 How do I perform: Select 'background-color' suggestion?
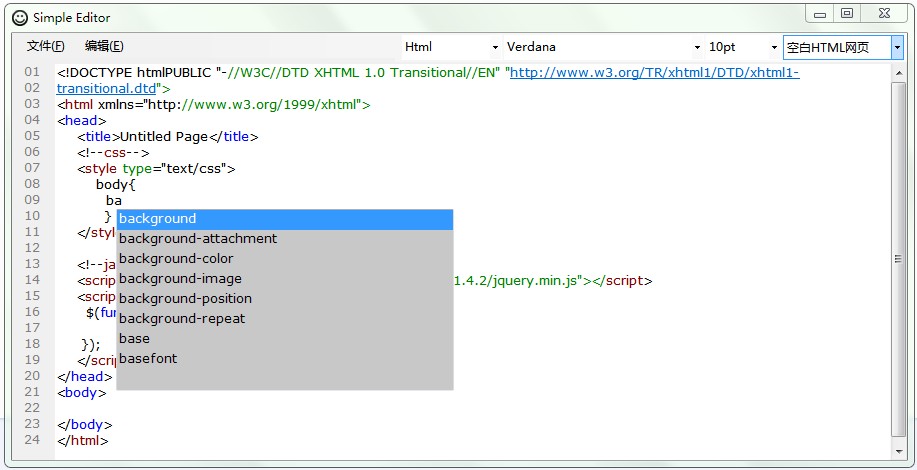click(x=285, y=258)
